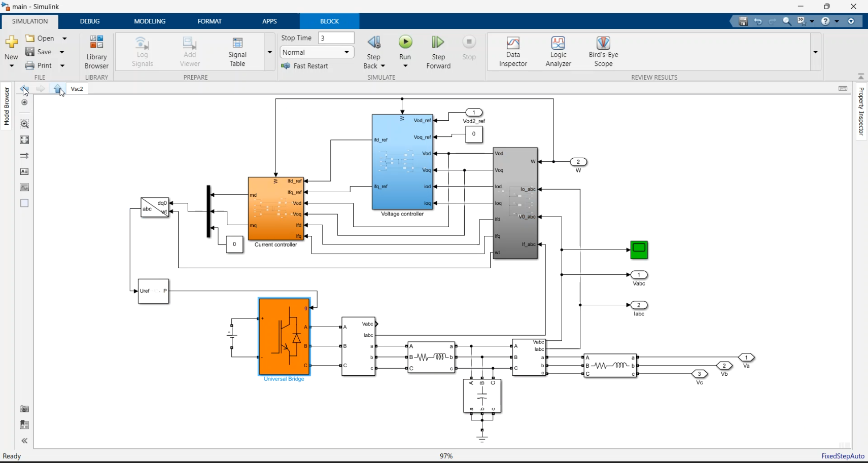Collapse the toolstrip ribbon arrow
868x463 pixels.
861,76
